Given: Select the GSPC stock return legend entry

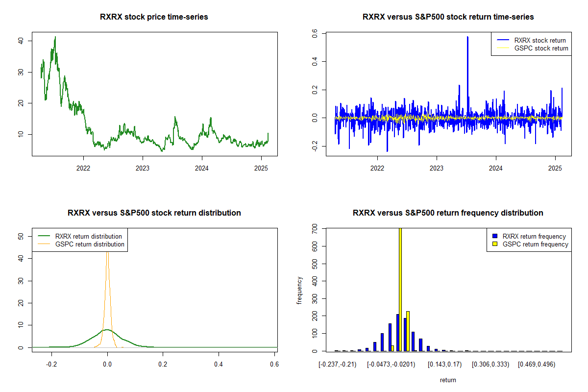Looking at the screenshot, I should (541, 48).
